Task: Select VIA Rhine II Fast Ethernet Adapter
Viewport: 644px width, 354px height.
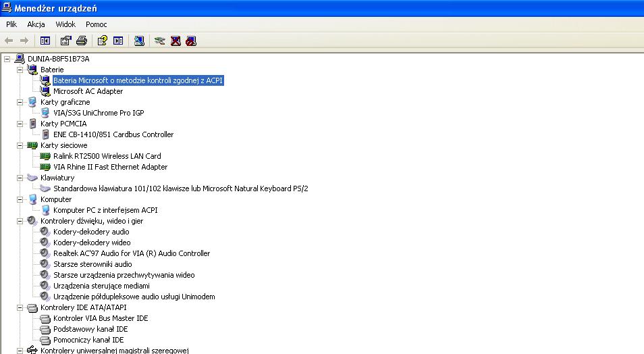Action: tap(111, 167)
